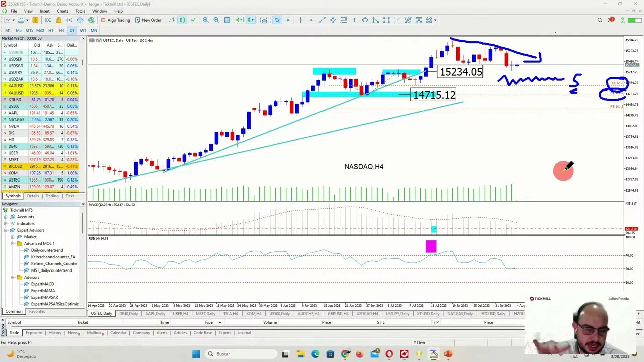The image size is (644, 362).
Task: Draw a horizontal line tool
Action: coord(311,20)
